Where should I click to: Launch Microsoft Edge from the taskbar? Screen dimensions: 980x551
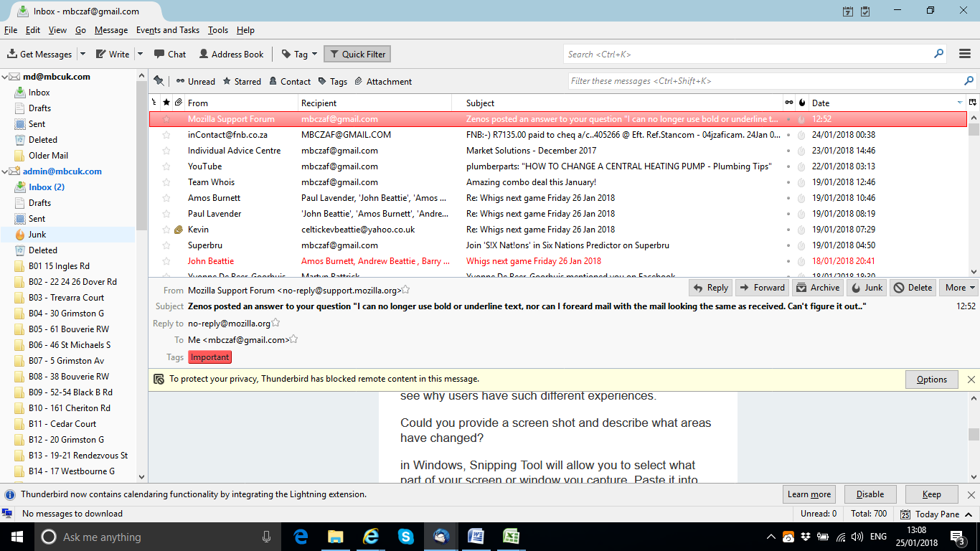(x=301, y=537)
